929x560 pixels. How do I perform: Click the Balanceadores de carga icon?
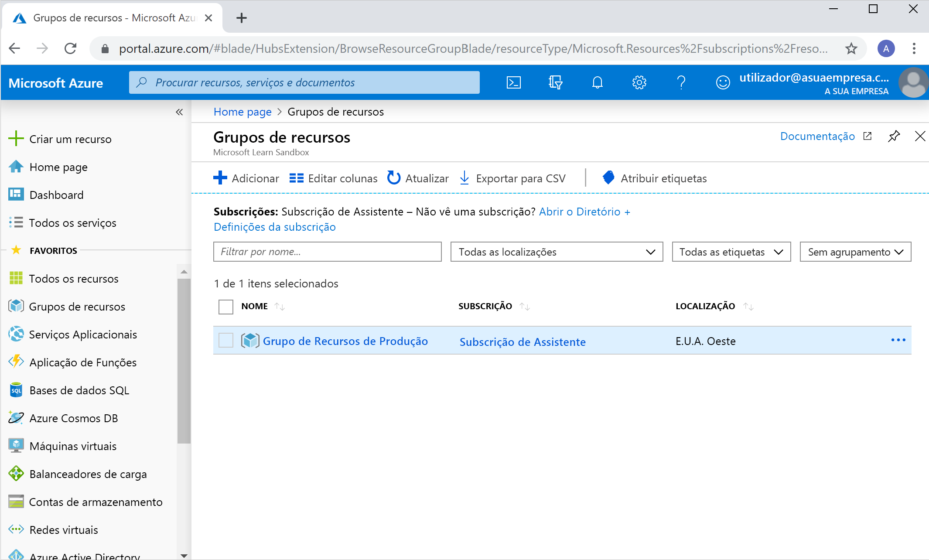[x=16, y=474]
